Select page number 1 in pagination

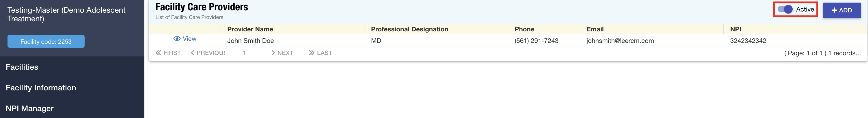(x=244, y=53)
